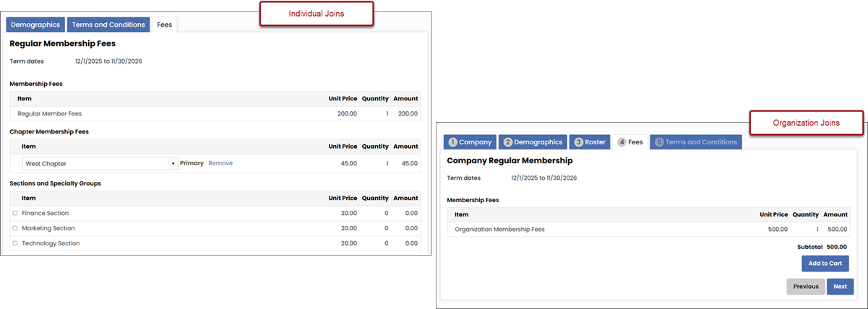Check the Finance Section checkbox
Screen dimensions: 868x309
pos(15,213)
